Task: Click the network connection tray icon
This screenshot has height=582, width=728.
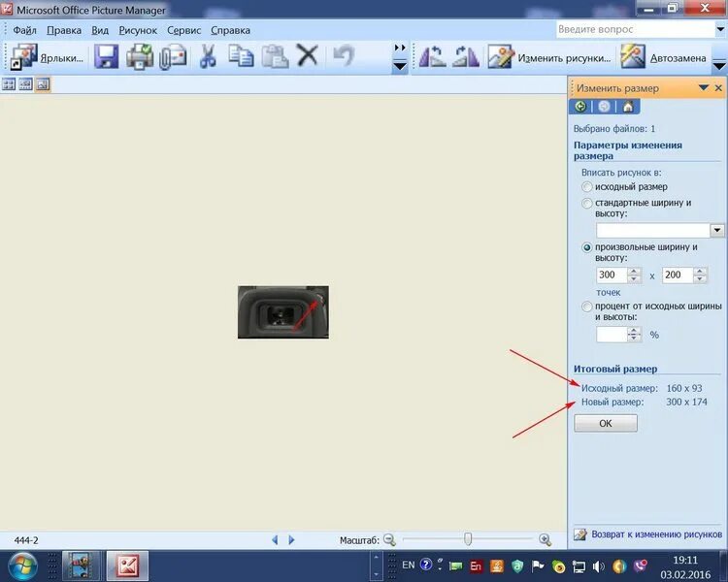Action: (579, 566)
